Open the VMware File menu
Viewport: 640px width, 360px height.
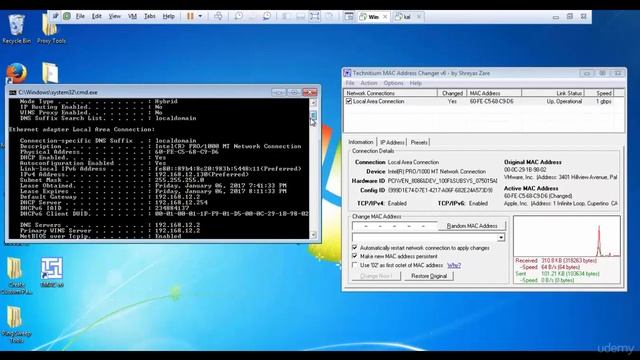80,16
